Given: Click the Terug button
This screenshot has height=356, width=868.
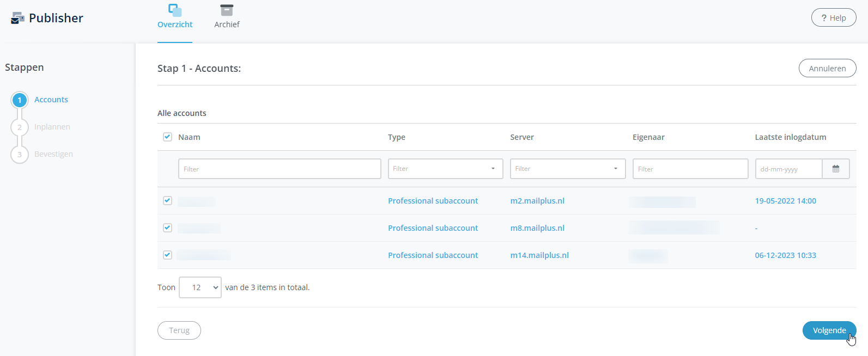Looking at the screenshot, I should pyautogui.click(x=179, y=330).
